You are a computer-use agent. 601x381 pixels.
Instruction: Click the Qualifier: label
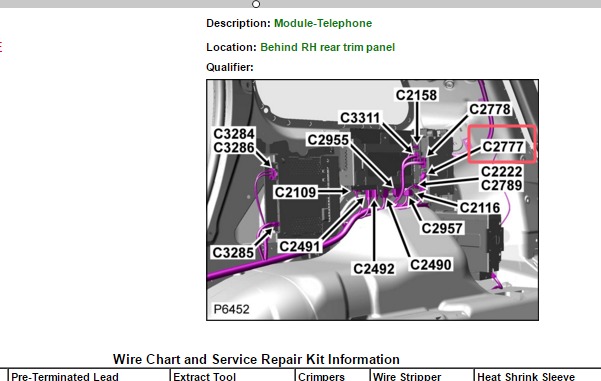(x=230, y=67)
